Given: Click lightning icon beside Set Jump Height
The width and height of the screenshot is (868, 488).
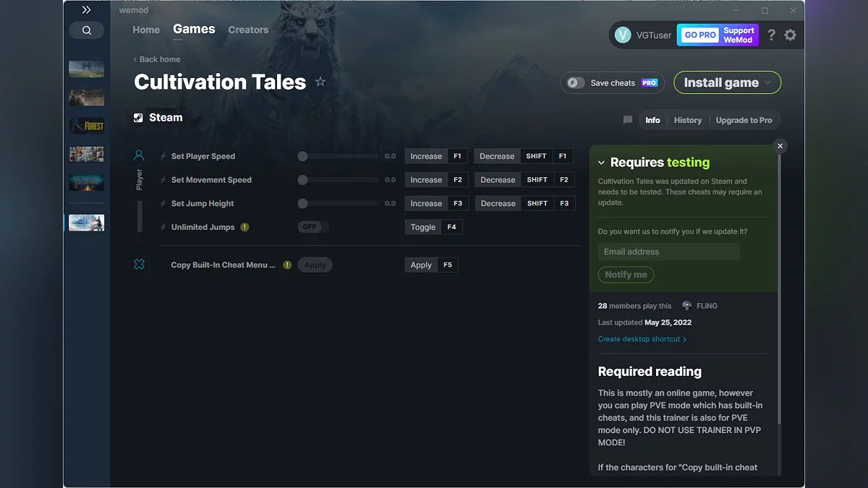Looking at the screenshot, I should 163,204.
